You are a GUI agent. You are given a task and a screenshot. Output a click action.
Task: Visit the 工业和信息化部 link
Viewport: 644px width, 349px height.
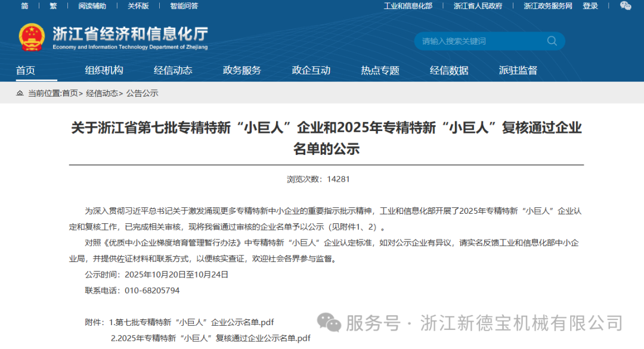(408, 6)
